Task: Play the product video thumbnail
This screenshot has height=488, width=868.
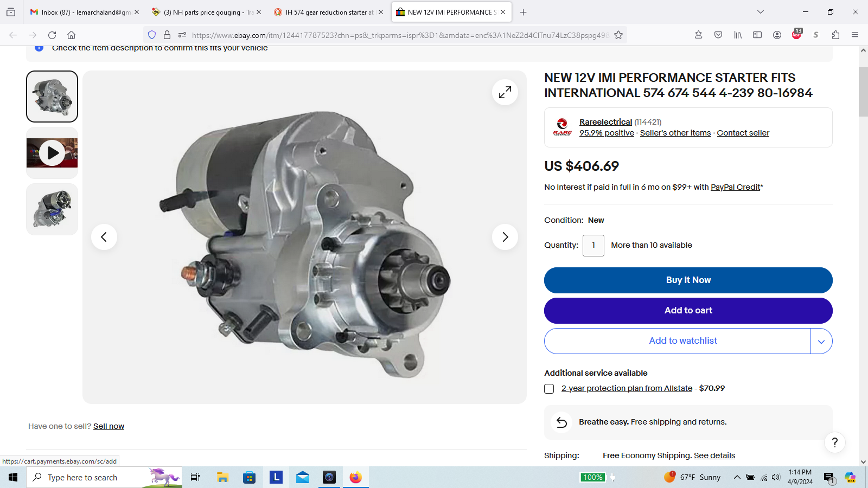Action: pyautogui.click(x=52, y=153)
